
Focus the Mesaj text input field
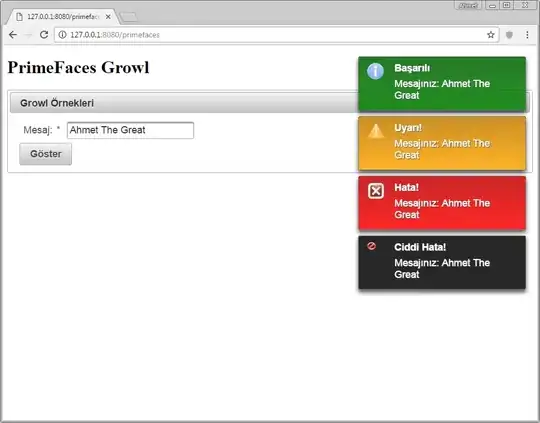[x=130, y=130]
